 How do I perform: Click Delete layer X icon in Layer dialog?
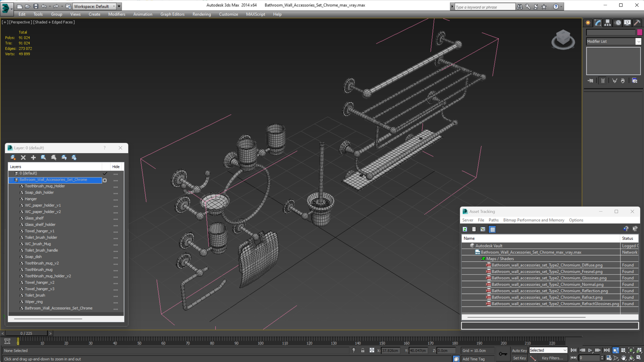click(23, 157)
